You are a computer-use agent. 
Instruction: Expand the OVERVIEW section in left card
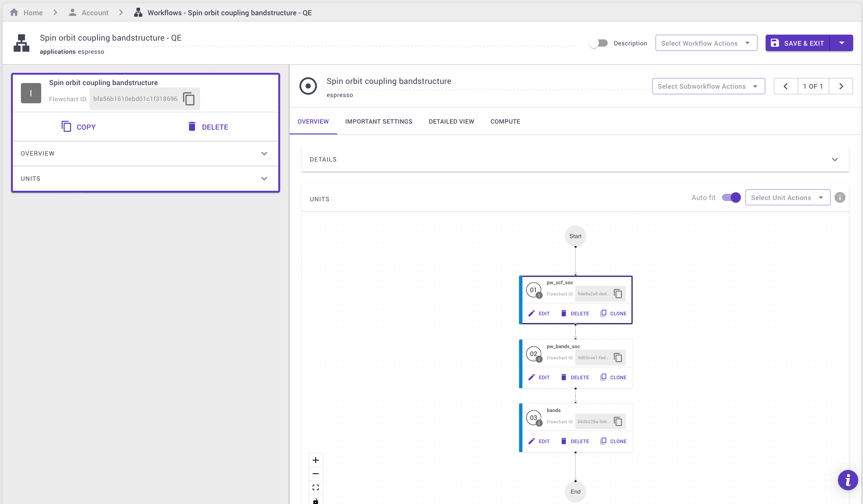point(145,153)
